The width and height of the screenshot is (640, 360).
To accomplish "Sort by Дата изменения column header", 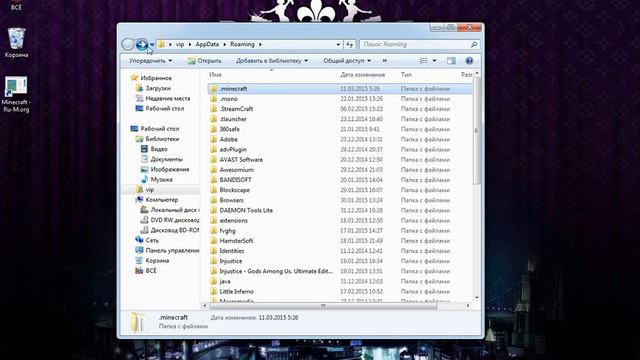I will 362,75.
